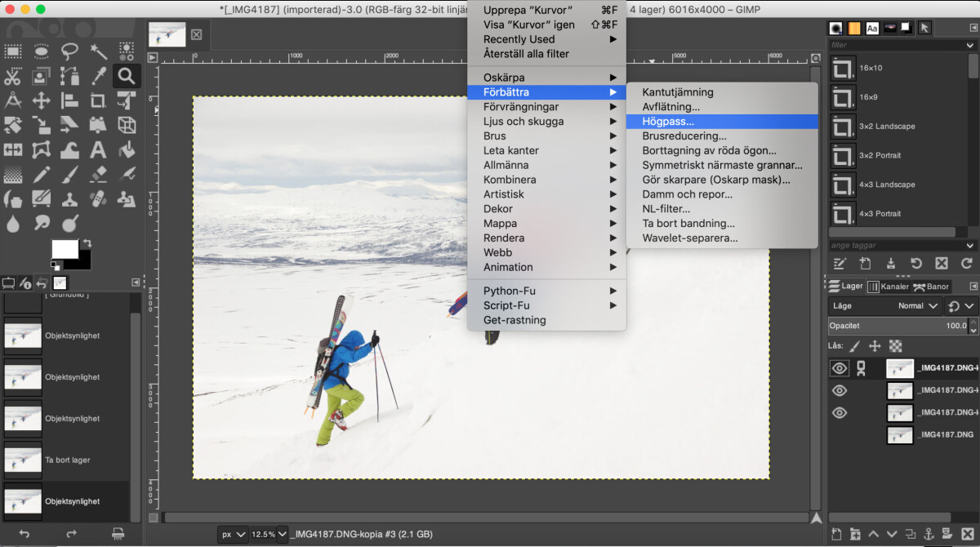Open the unit px dropdown
The height and width of the screenshot is (547, 980).
(233, 535)
